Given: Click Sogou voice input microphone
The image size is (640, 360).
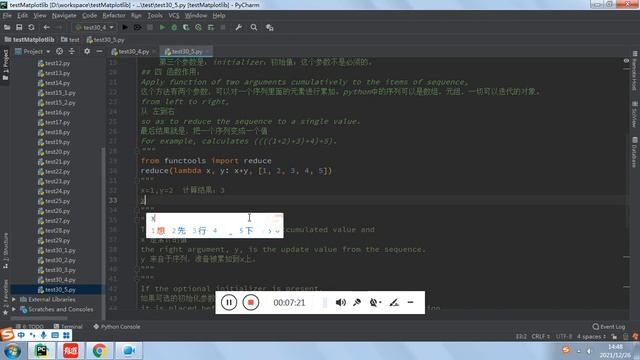Looking at the screenshot, I should [44, 335].
